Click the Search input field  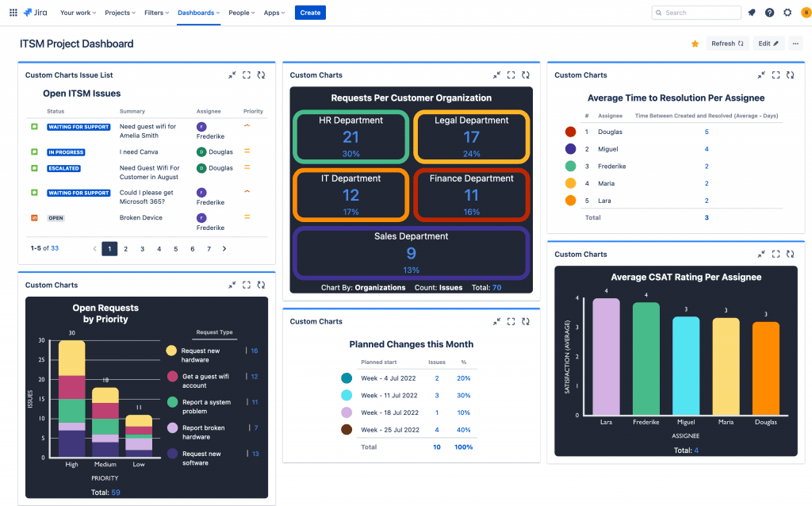click(698, 13)
